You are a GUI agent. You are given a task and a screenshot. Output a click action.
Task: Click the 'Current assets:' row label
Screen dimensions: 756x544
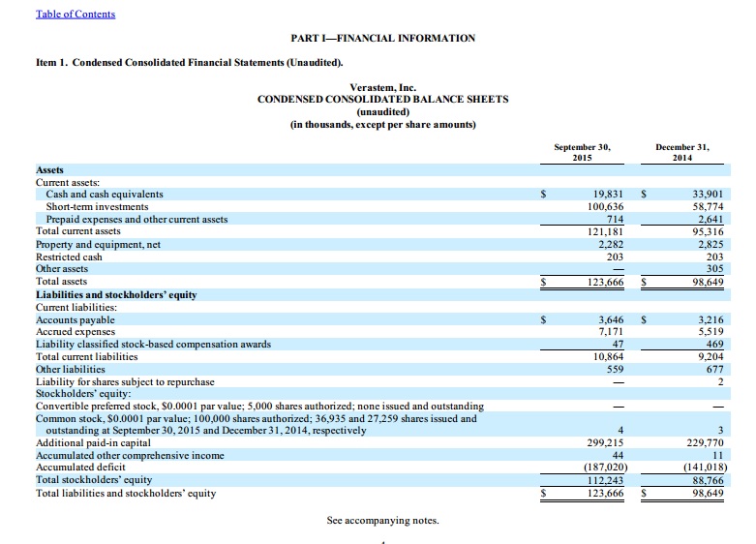coord(68,182)
